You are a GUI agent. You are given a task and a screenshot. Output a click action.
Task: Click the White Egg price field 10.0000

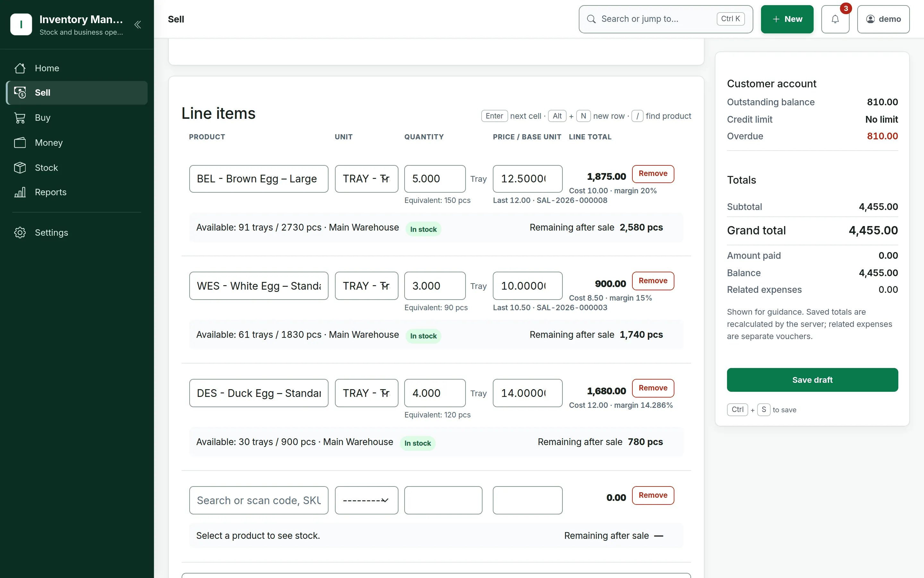coord(527,286)
